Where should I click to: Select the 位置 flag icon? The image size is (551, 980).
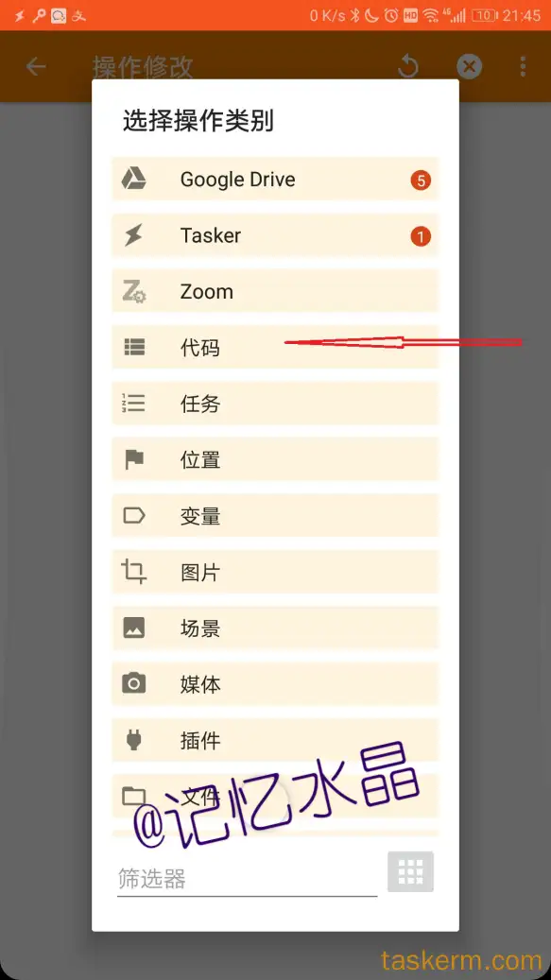(133, 459)
